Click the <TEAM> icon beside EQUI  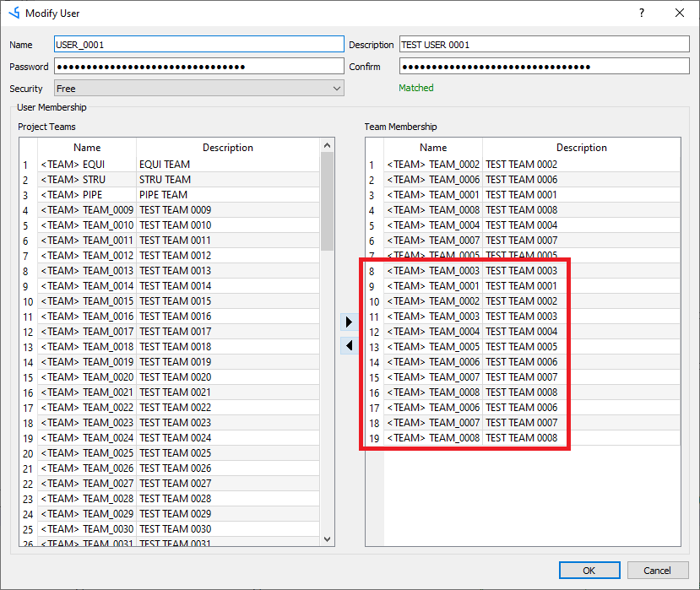59,164
